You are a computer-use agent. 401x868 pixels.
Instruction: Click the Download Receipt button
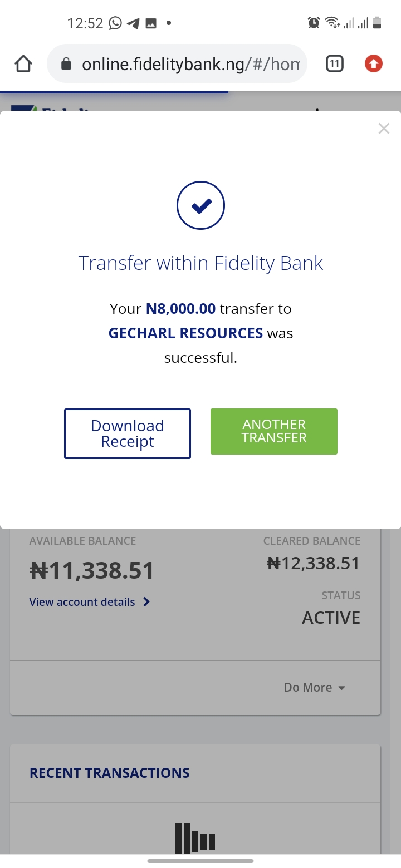point(128,433)
